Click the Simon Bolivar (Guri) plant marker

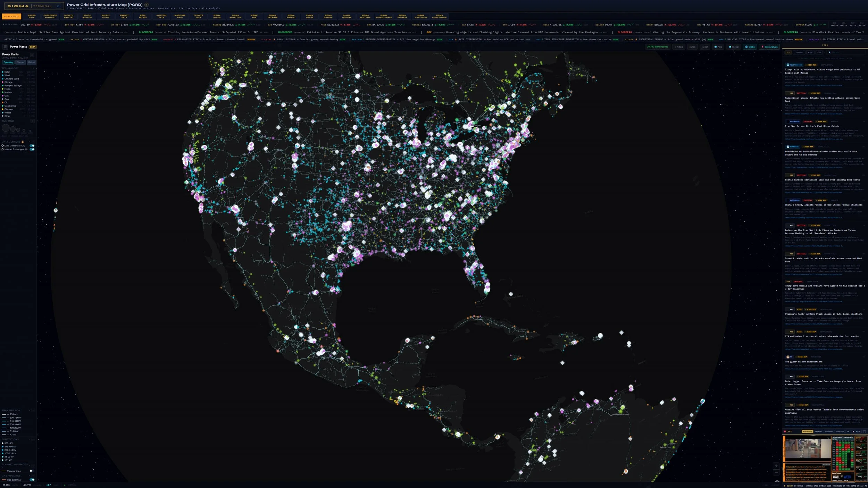click(x=621, y=412)
